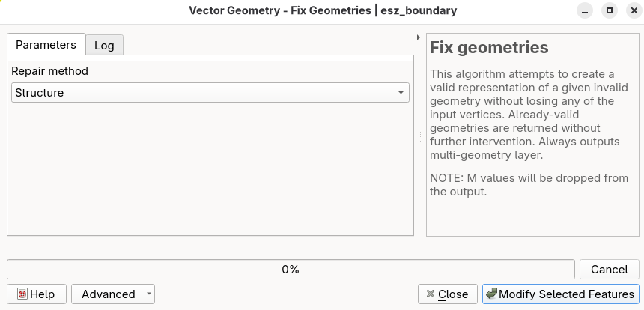This screenshot has width=644, height=310.
Task: Click the Repair method label
Action: tap(50, 71)
